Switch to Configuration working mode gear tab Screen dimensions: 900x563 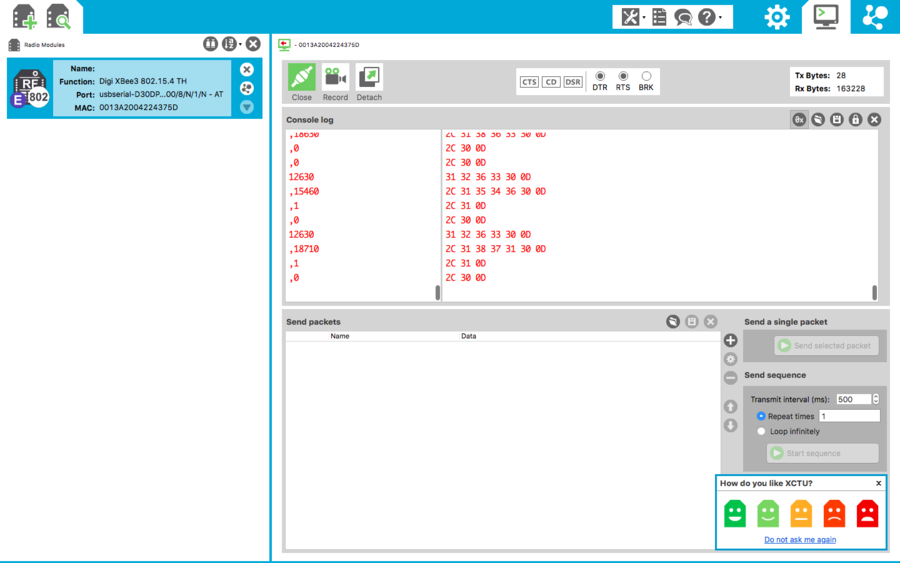pos(777,17)
